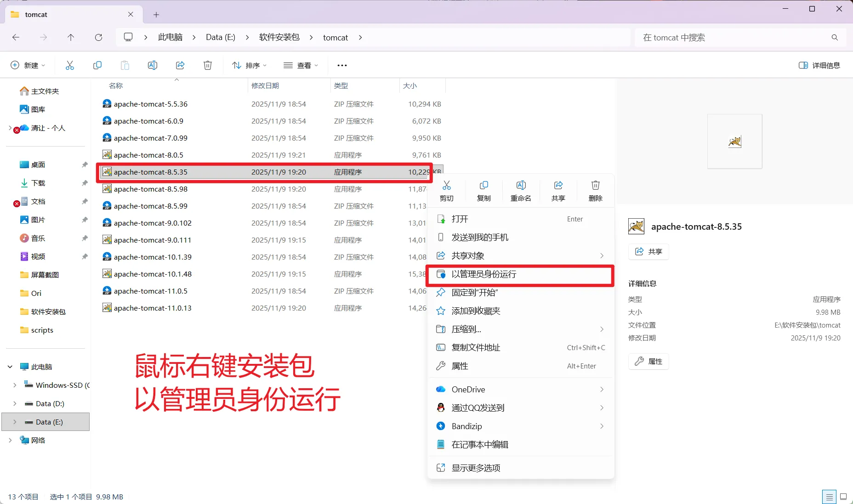Viewport: 853px width, 504px height.
Task: Open the 排序 sort dropdown
Action: 250,65
